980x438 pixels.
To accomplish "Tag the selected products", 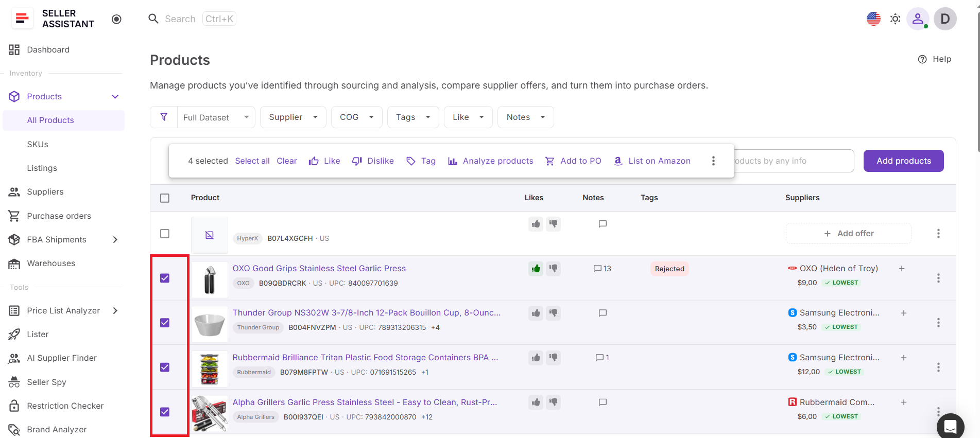I will click(x=421, y=161).
